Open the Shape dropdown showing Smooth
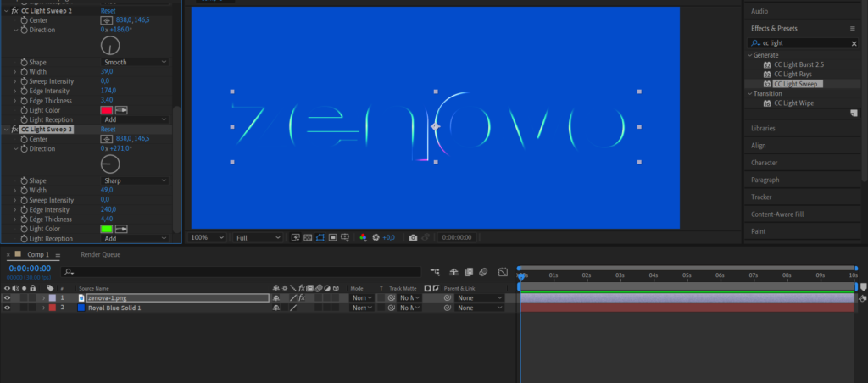 coord(135,63)
